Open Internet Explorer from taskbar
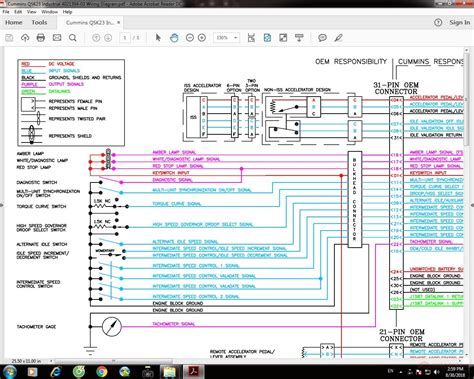 pyautogui.click(x=56, y=372)
